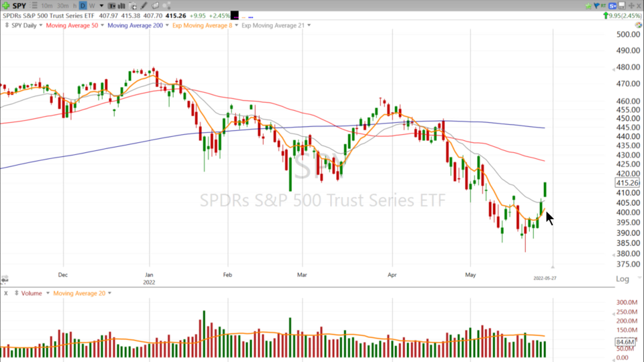
Task: Switch to the Weekly (W) timeframe
Action: pyautogui.click(x=92, y=6)
